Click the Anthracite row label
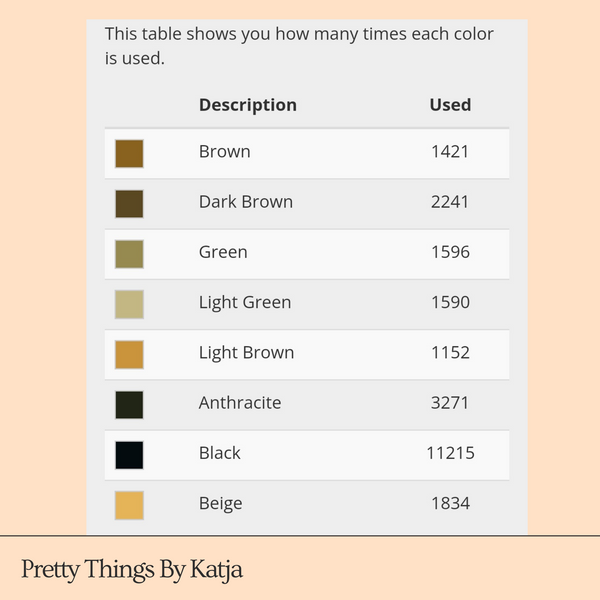600x600 pixels. [x=239, y=403]
